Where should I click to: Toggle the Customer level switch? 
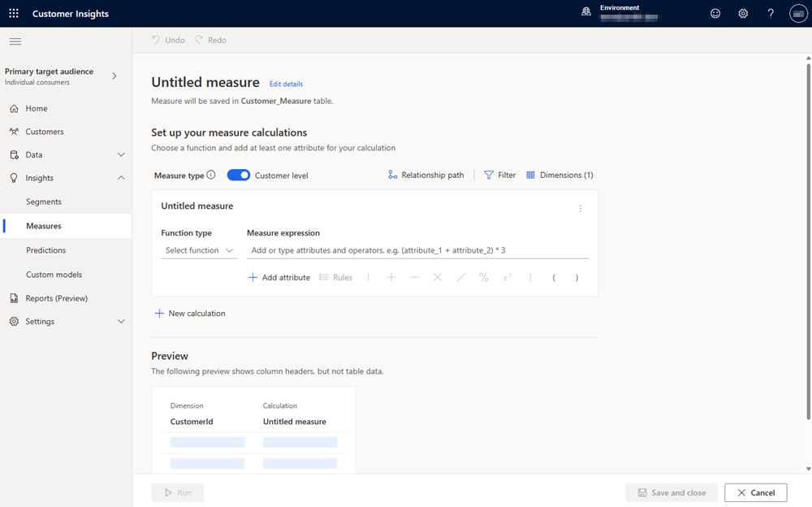point(238,175)
